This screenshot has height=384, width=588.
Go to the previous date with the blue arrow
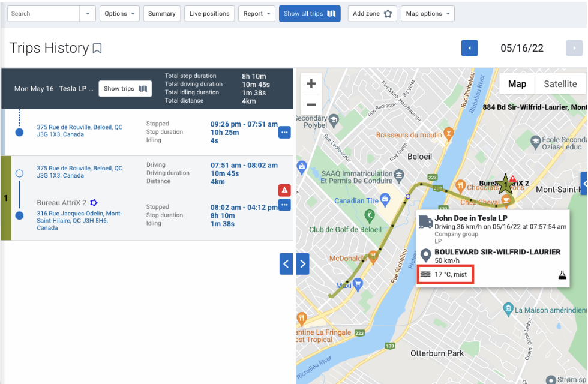(x=469, y=48)
